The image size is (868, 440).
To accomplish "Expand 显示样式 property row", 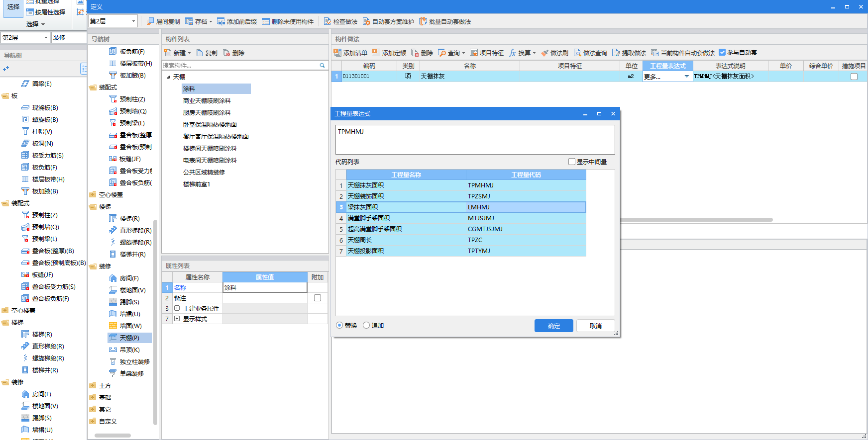I will click(x=177, y=319).
